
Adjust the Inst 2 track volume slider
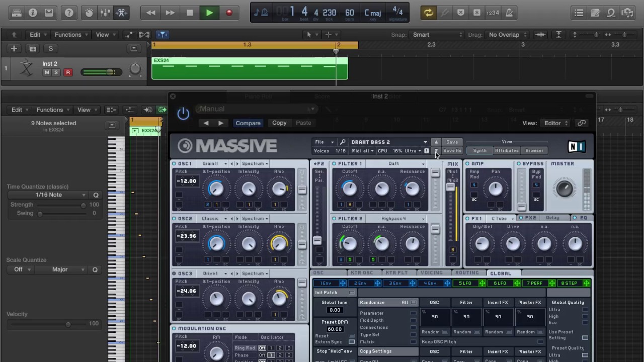tap(101, 72)
